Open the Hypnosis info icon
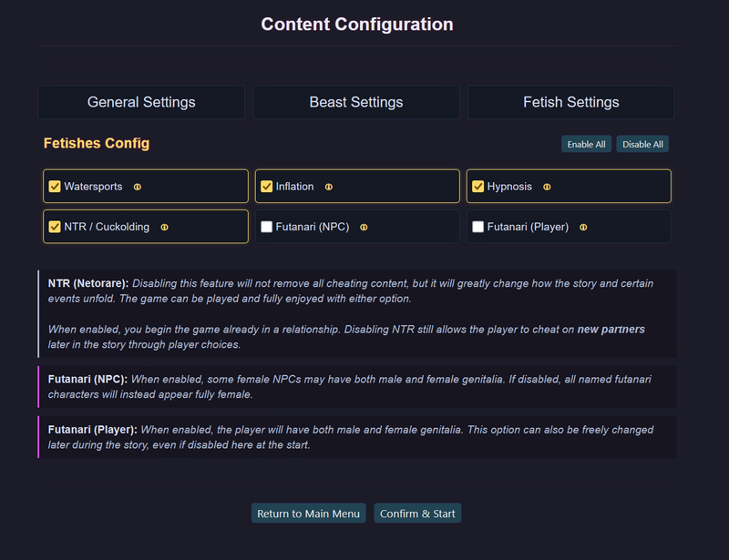Image resolution: width=729 pixels, height=560 pixels. point(547,187)
